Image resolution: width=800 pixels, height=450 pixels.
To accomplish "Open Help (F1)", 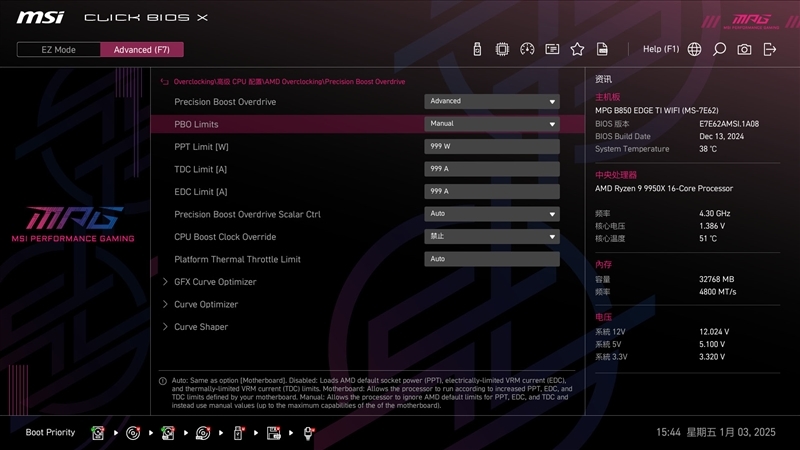I will [x=661, y=49].
